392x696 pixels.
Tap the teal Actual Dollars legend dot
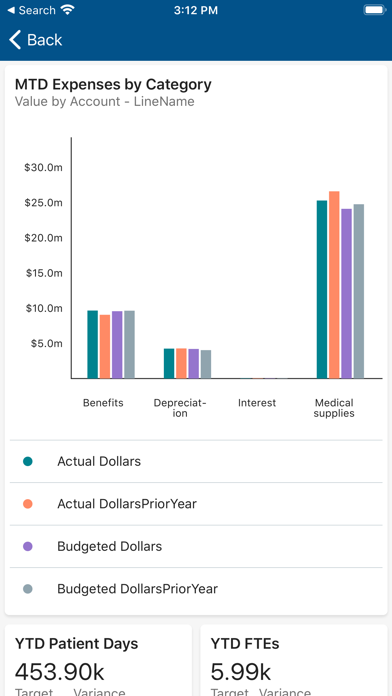[28, 462]
